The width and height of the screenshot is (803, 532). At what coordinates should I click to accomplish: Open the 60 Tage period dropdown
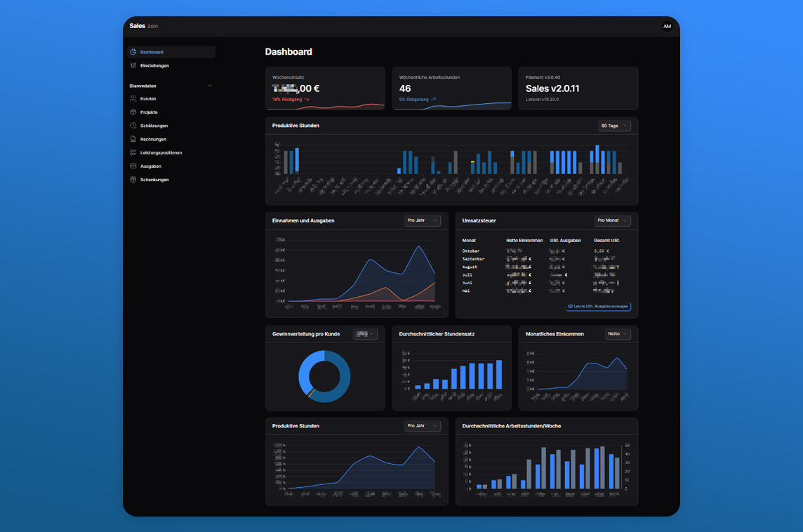click(614, 126)
